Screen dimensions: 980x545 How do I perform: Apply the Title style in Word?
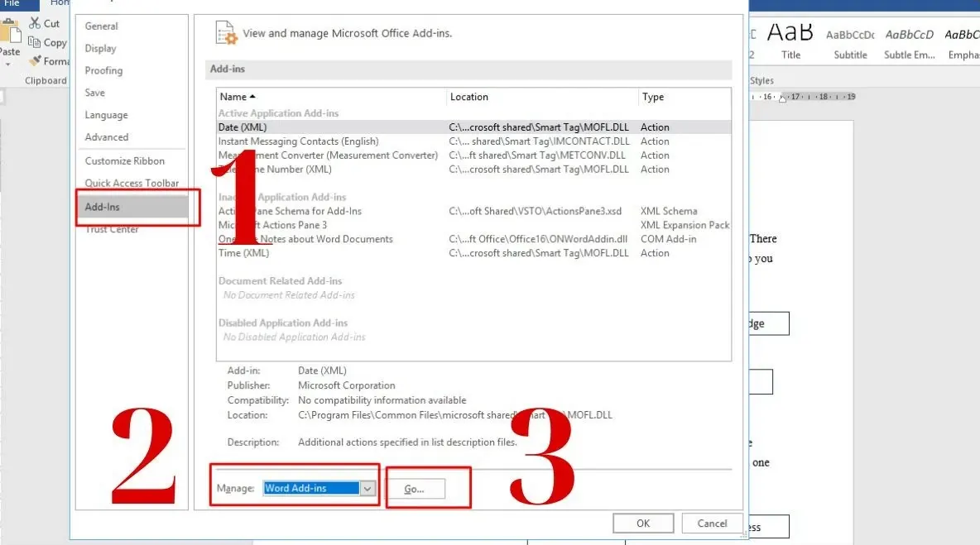[x=790, y=42]
